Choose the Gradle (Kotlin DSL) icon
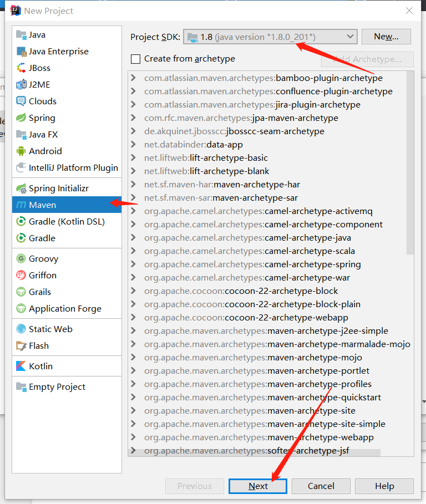 coord(21,221)
